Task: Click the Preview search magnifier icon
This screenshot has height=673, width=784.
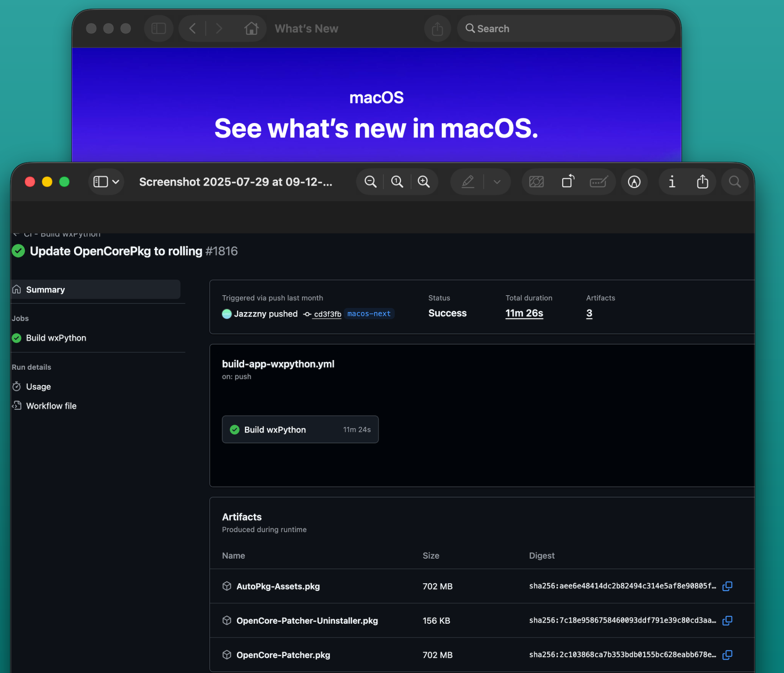Action: (735, 182)
